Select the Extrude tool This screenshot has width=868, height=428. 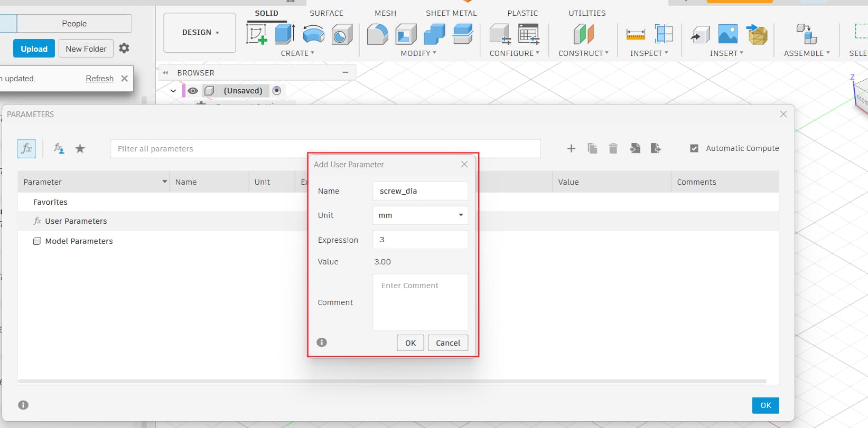coord(285,34)
